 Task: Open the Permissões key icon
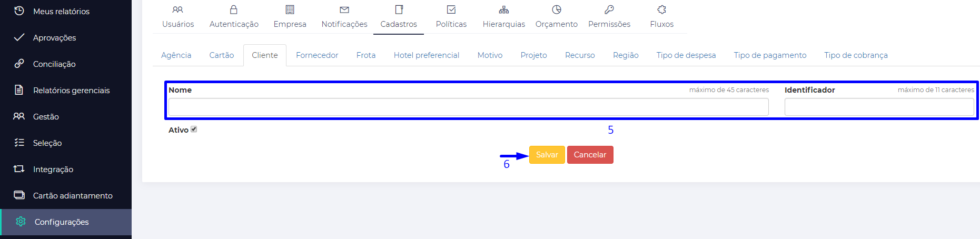[x=609, y=9]
